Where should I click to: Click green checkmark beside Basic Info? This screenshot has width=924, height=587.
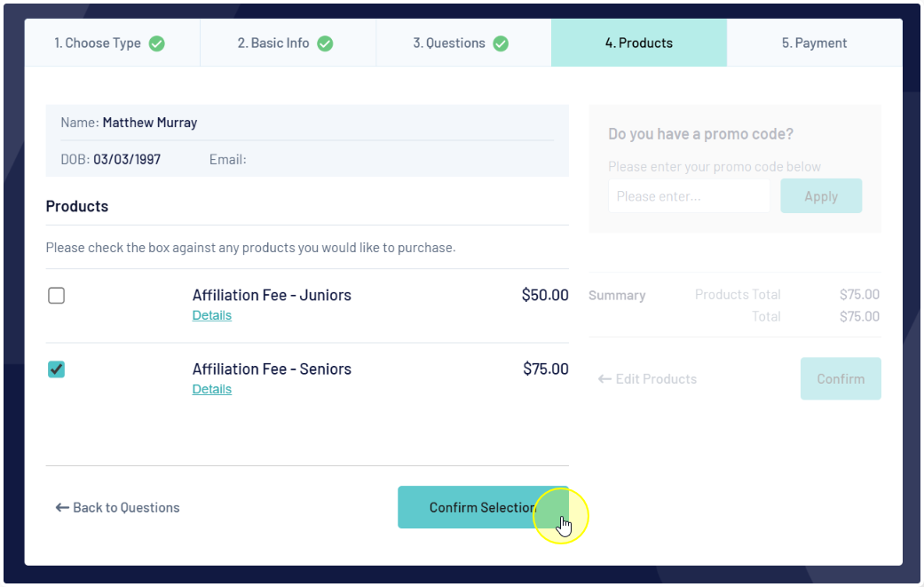(x=325, y=44)
